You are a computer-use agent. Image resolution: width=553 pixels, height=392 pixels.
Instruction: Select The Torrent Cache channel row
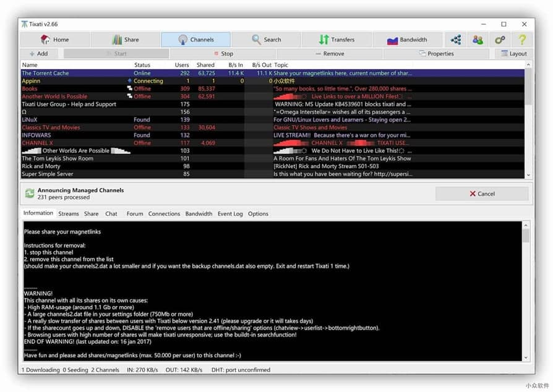(x=272, y=73)
